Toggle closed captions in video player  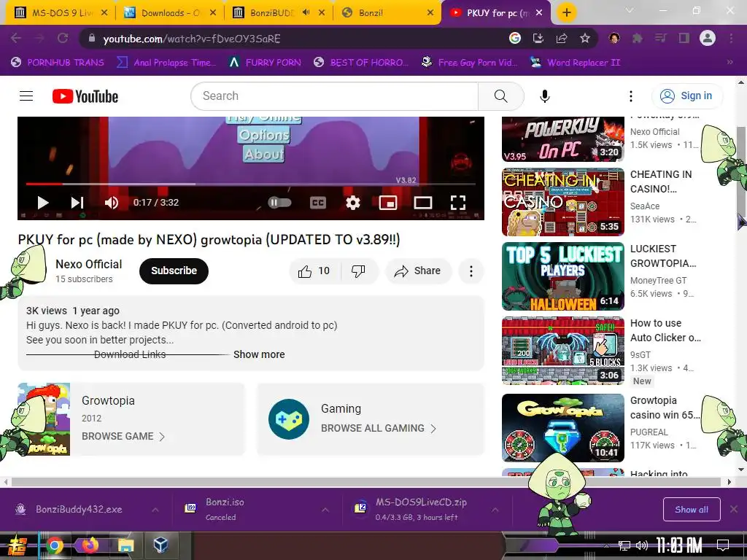point(318,203)
